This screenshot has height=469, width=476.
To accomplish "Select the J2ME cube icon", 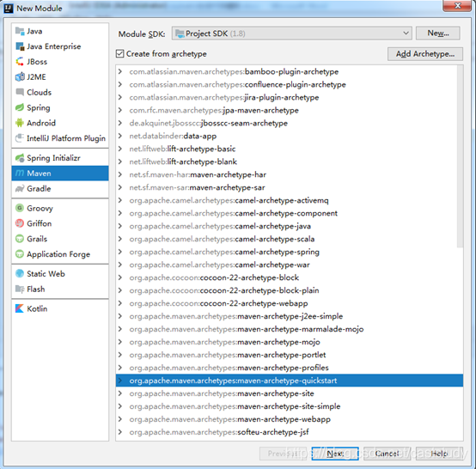I will click(x=20, y=76).
